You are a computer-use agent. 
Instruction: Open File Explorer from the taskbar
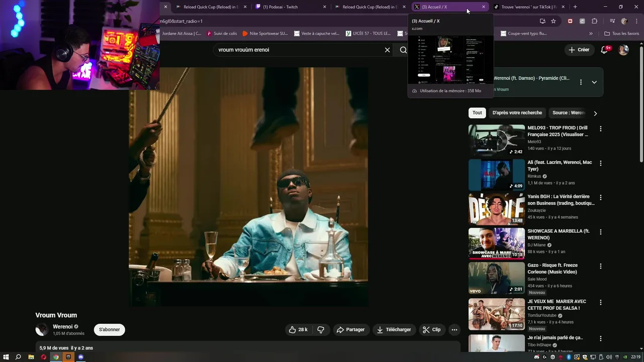click(x=31, y=357)
